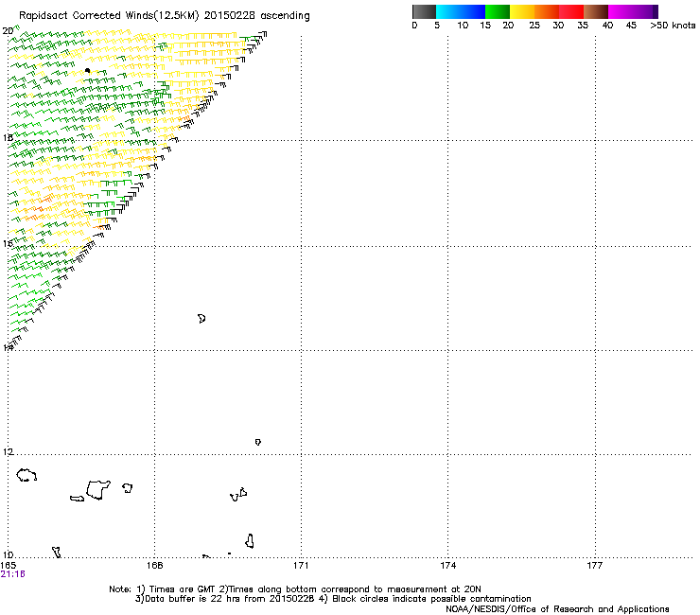Click the '>50 knots' legend label
The height and width of the screenshot is (615, 700).
pyautogui.click(x=673, y=26)
